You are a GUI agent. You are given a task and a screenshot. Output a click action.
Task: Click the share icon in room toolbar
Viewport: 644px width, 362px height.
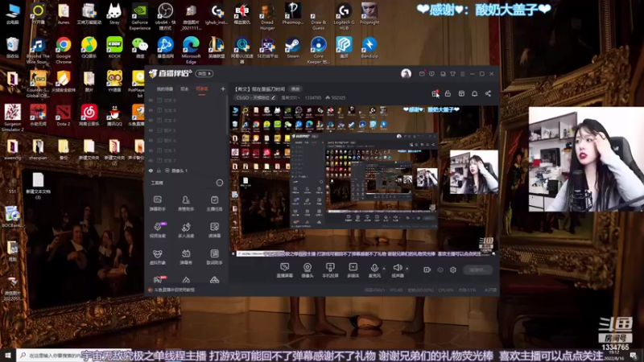click(x=488, y=93)
